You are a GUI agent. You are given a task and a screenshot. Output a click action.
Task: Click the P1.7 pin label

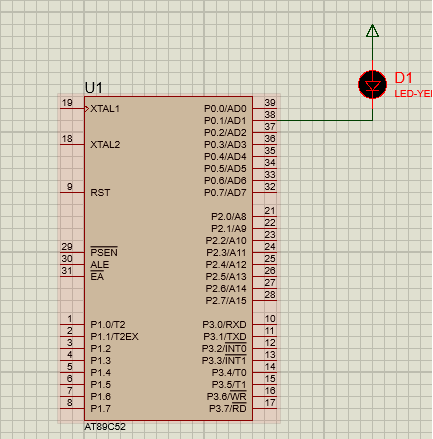click(x=100, y=409)
